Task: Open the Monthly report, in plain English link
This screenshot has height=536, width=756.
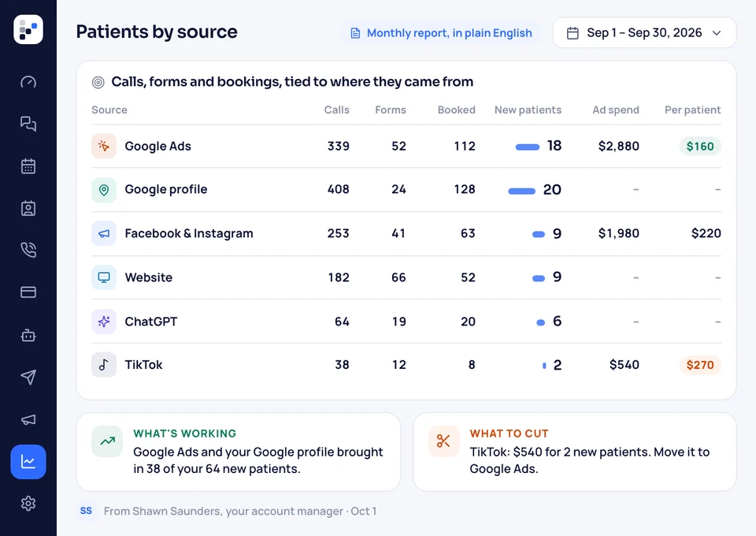Action: point(442,33)
